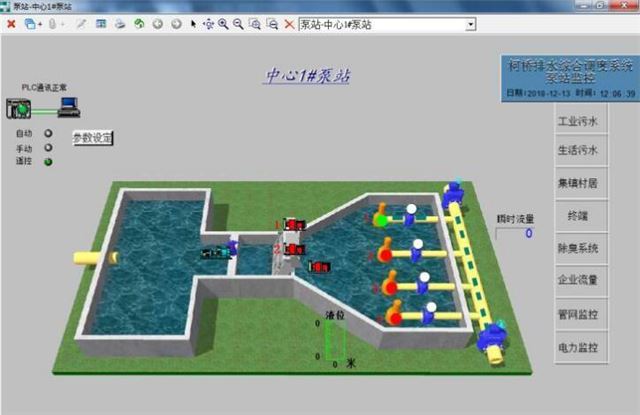Screen dimensions: 640x415
Task: Open the 企业流量 section
Action: tap(581, 280)
